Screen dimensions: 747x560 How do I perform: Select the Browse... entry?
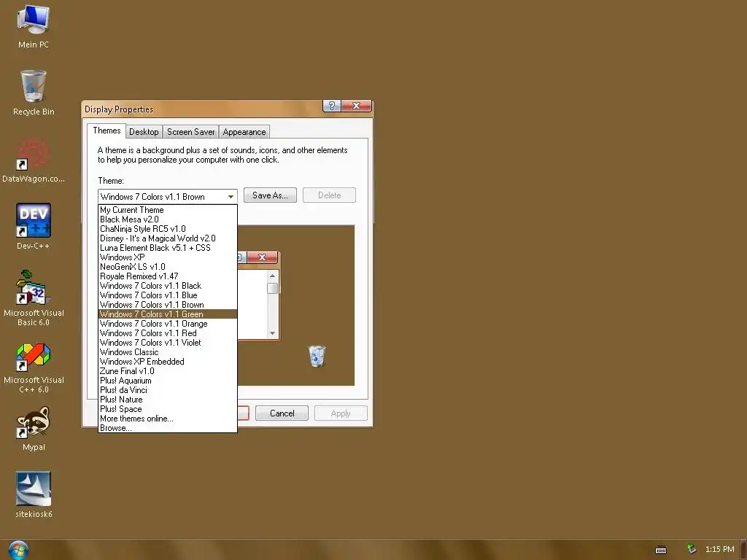coord(168,428)
